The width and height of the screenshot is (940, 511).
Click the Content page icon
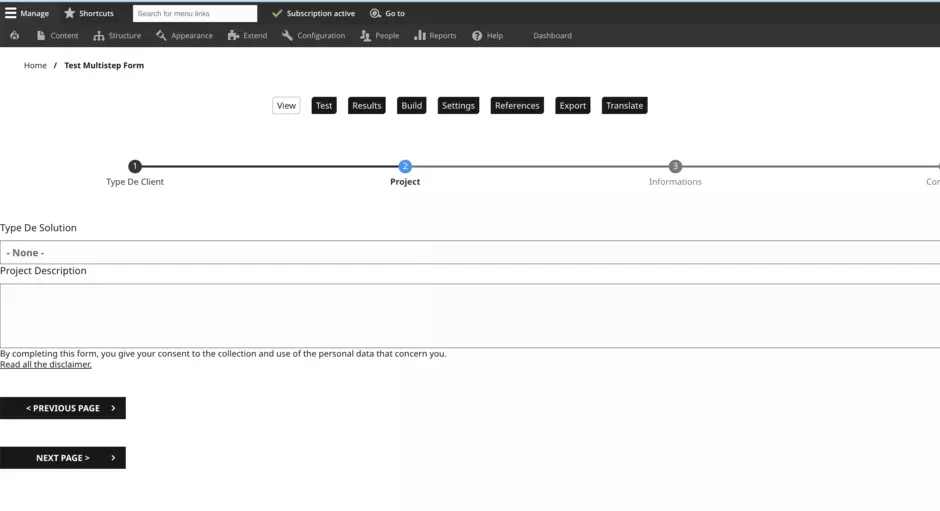pos(41,35)
